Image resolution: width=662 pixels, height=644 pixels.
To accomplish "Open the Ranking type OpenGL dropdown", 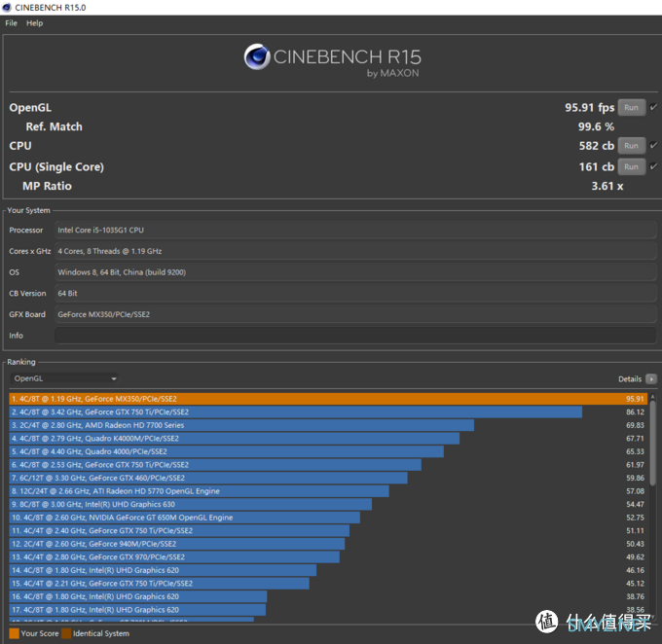I will tap(64, 378).
